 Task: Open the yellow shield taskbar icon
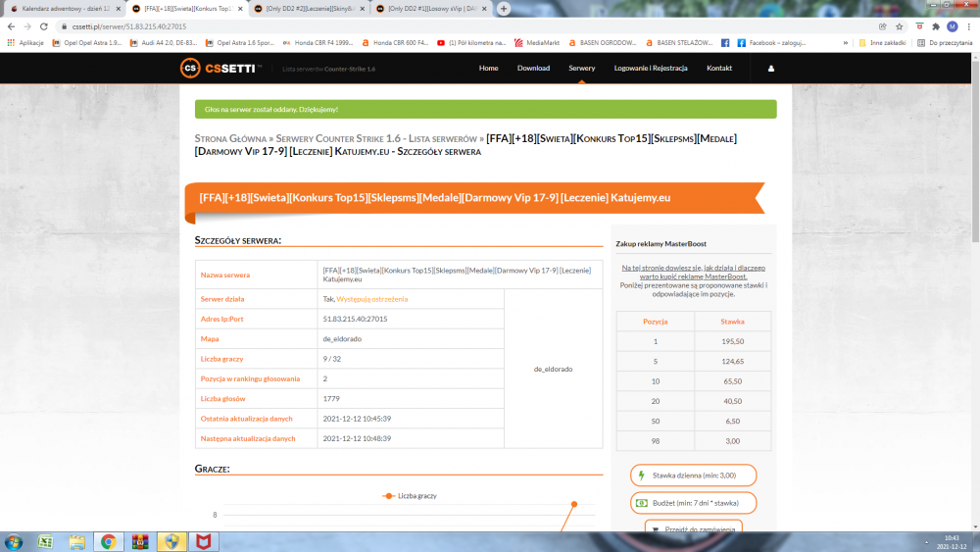click(171, 541)
